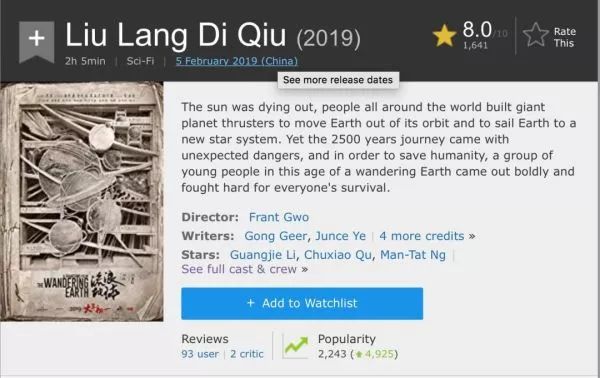This screenshot has height=378, width=600.
Task: Expand the 4 more credits link
Action: tap(427, 236)
